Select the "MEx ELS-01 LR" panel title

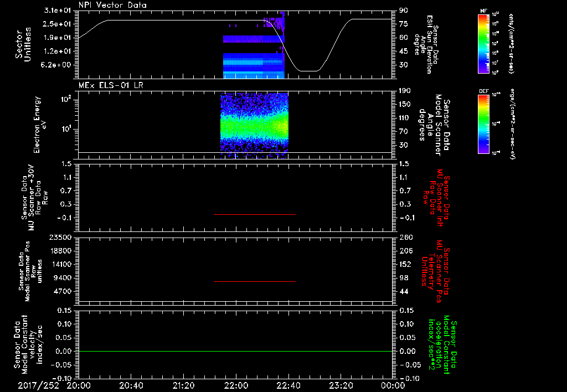pyautogui.click(x=111, y=85)
